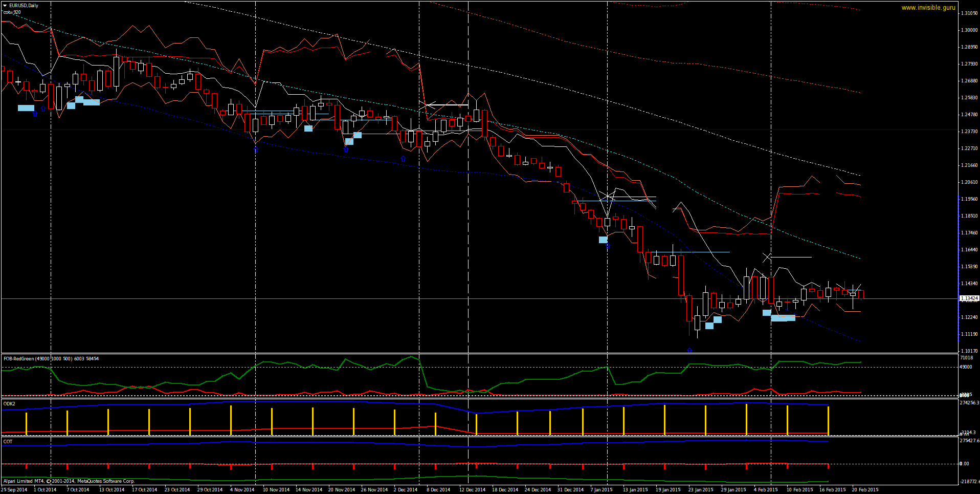980x494 pixels.
Task: Select the blue up arrow at the 7 Jan 2015 line
Action: coord(608,246)
